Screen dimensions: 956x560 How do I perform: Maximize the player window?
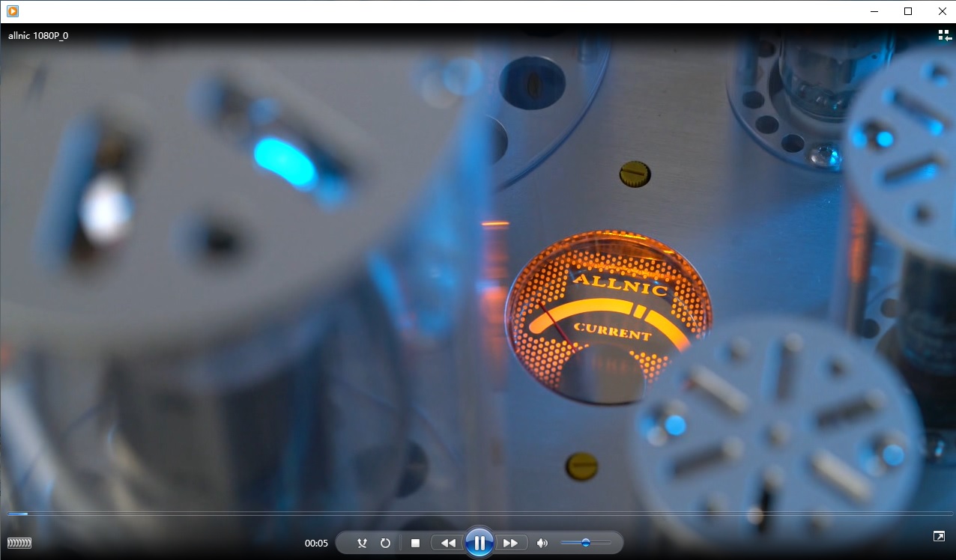coord(908,11)
